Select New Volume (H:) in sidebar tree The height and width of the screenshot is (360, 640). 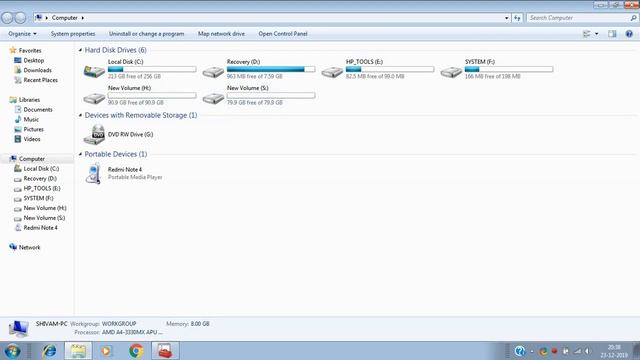click(x=45, y=208)
